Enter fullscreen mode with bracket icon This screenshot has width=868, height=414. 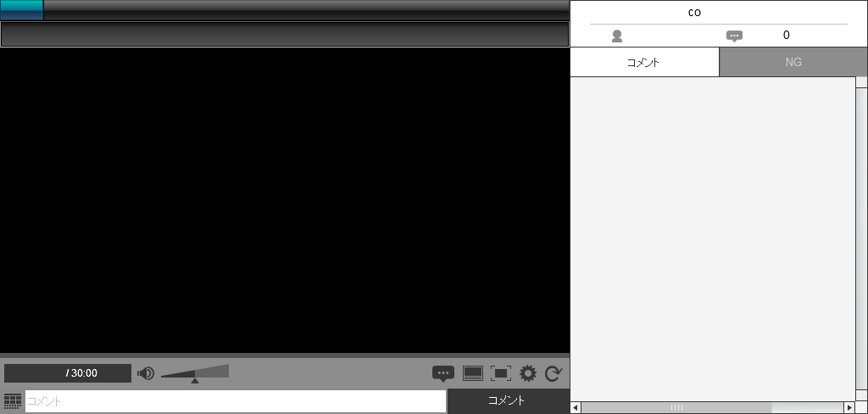pyautogui.click(x=500, y=373)
